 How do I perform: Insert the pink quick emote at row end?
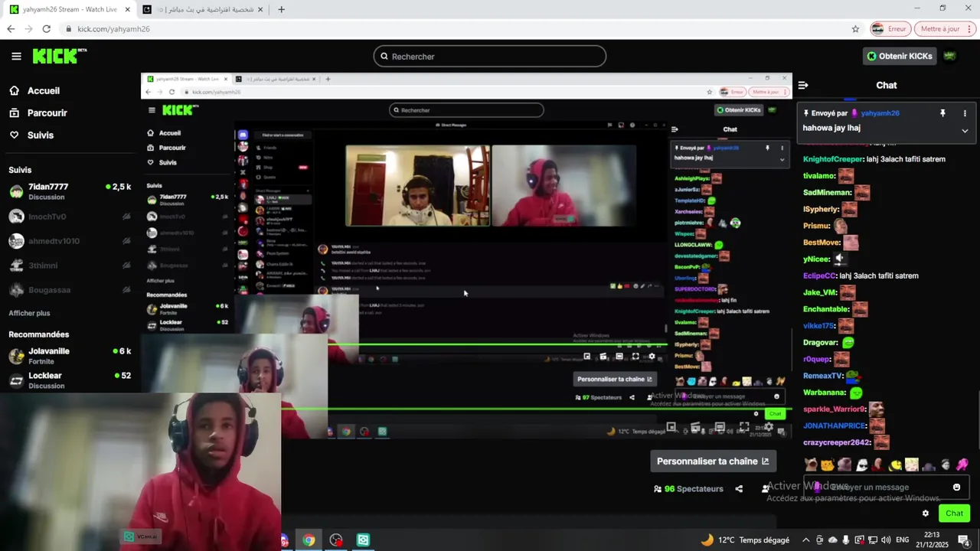point(962,465)
